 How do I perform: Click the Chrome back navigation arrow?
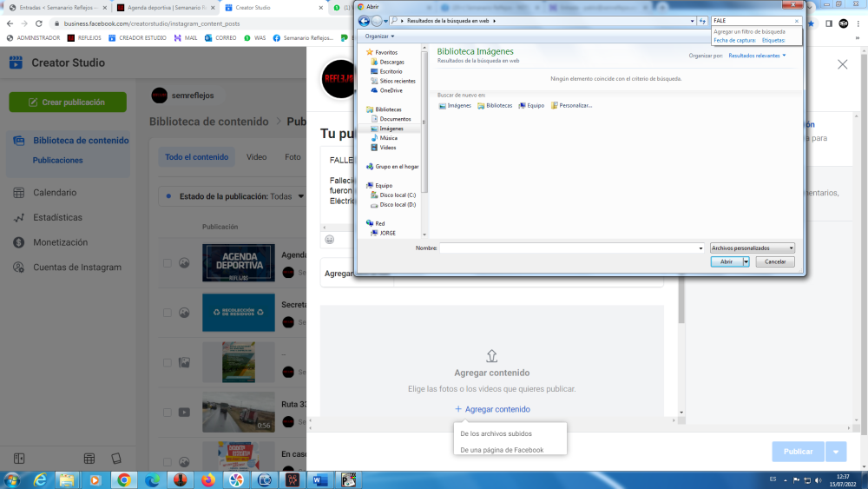[10, 23]
